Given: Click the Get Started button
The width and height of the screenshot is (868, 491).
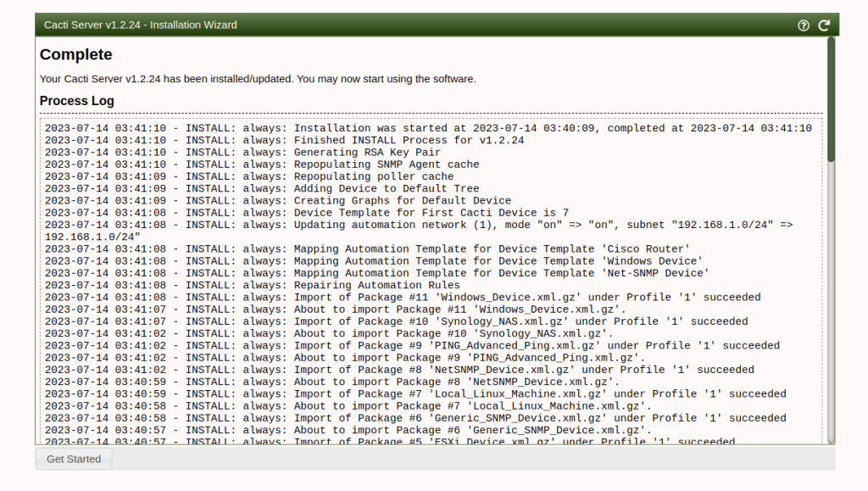Looking at the screenshot, I should click(73, 458).
